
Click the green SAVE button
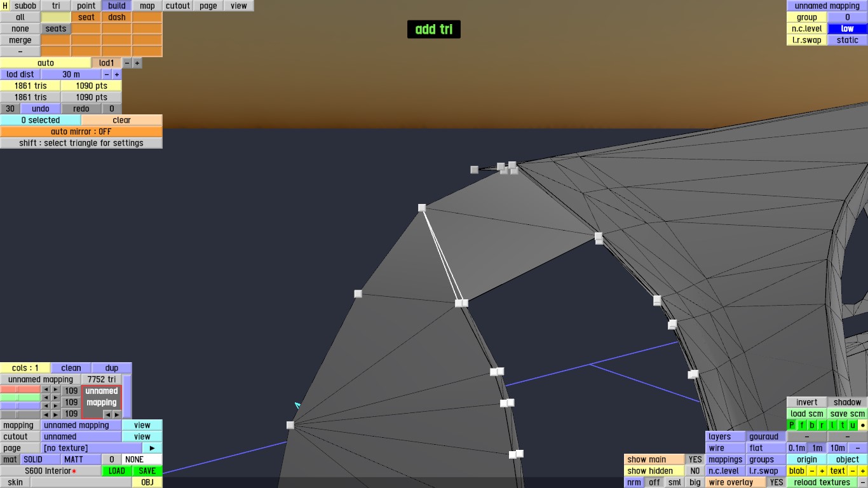[147, 471]
